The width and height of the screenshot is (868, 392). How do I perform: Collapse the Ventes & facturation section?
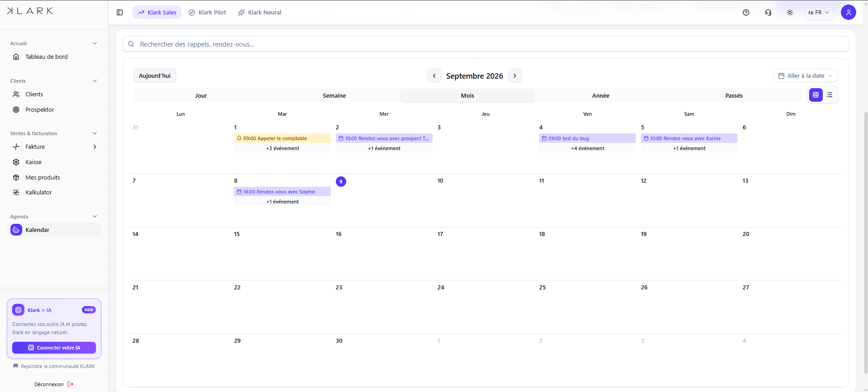[95, 133]
